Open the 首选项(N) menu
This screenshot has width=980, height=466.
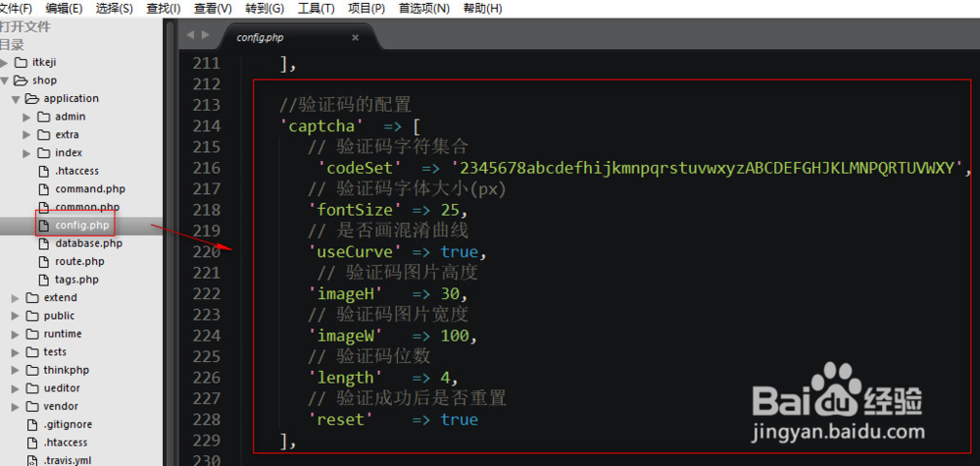tap(423, 9)
